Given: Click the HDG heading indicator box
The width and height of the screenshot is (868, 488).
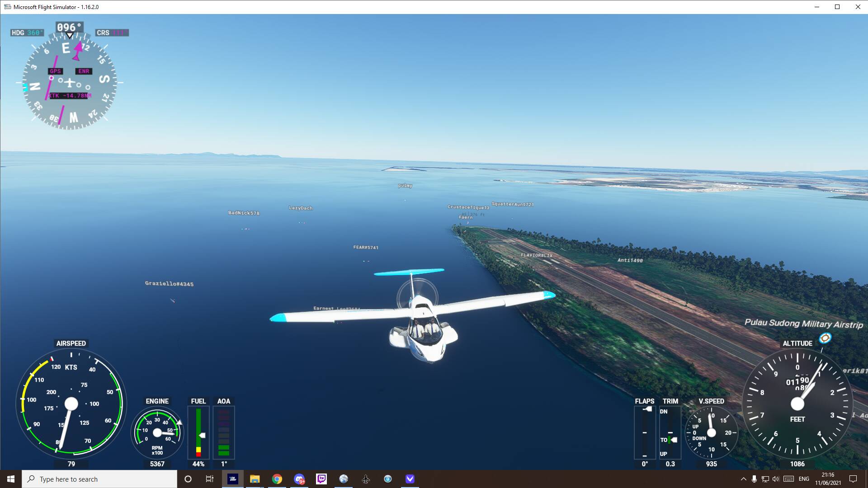Looking at the screenshot, I should (27, 33).
